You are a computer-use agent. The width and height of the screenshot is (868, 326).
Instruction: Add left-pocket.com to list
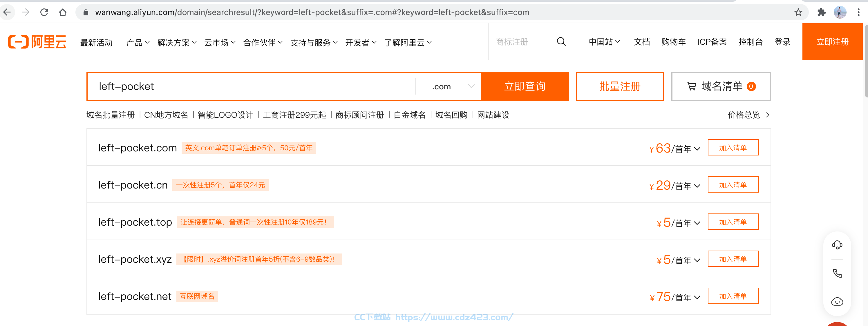tap(733, 148)
